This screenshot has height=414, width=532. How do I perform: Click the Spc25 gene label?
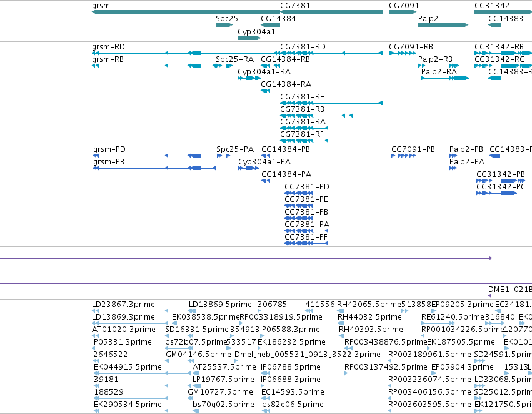point(227,19)
